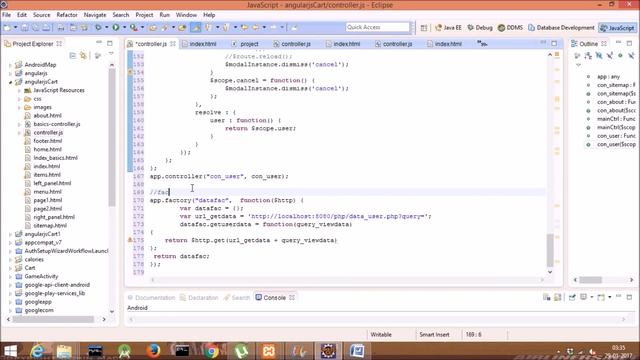Screen dimensions: 640x360
Task: Open Internet Explorer from the taskbar
Action: [37, 351]
